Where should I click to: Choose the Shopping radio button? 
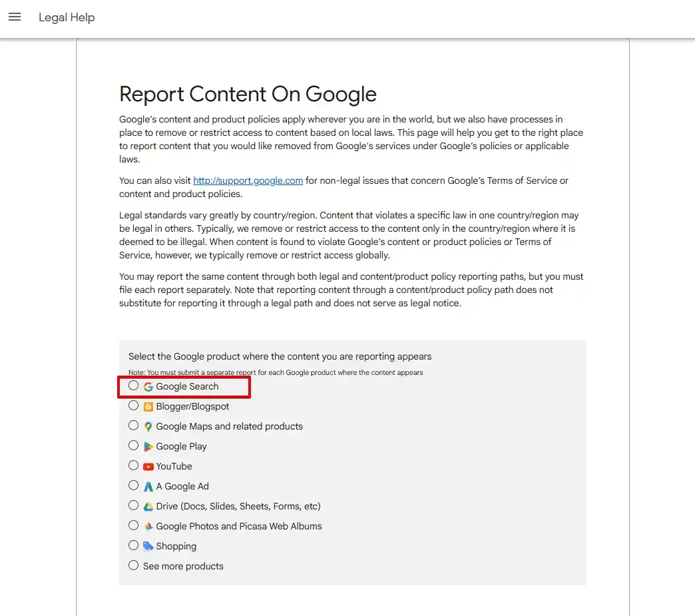[x=133, y=545]
